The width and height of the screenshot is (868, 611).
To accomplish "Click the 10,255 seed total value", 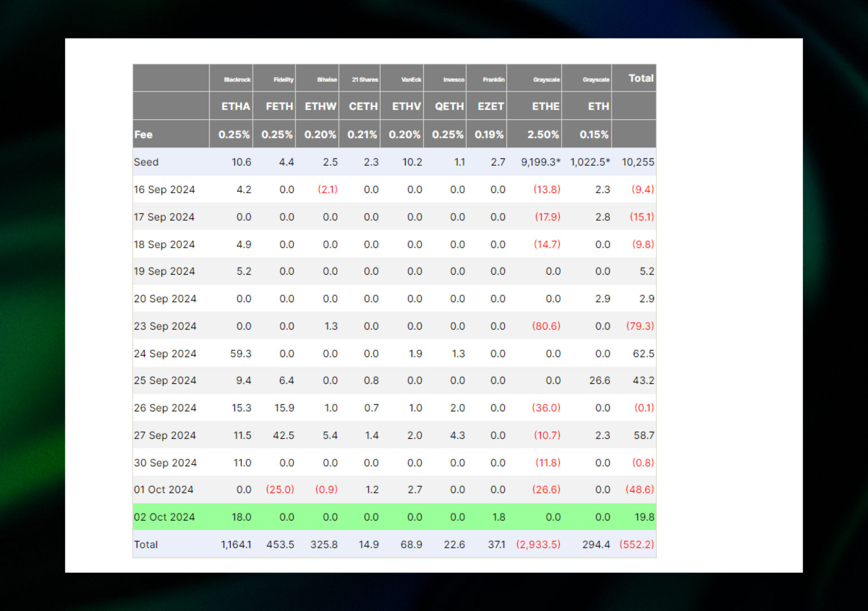I will coord(638,162).
